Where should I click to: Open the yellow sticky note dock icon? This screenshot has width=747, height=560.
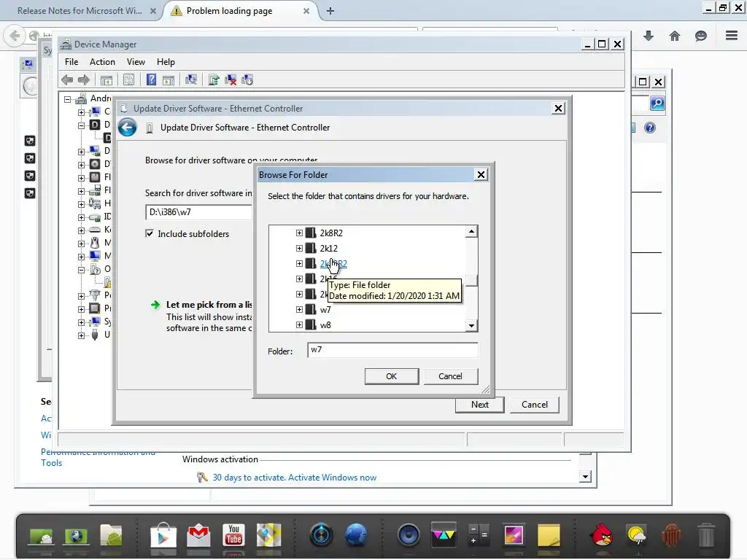549,535
